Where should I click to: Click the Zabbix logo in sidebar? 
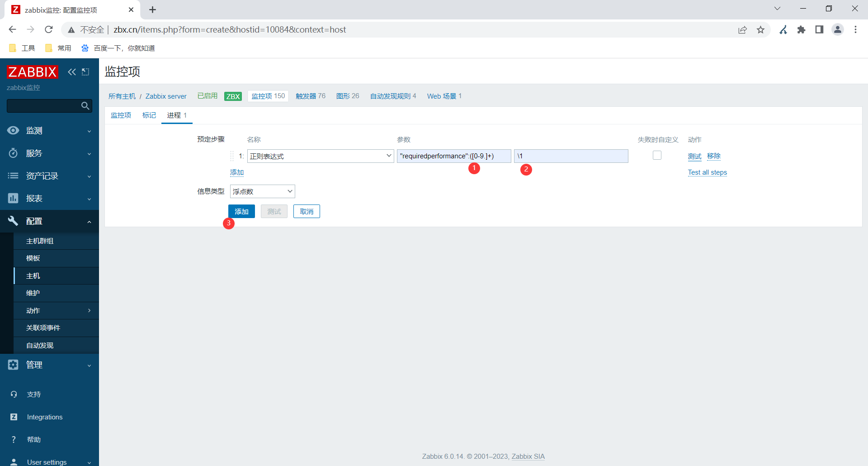[33, 72]
